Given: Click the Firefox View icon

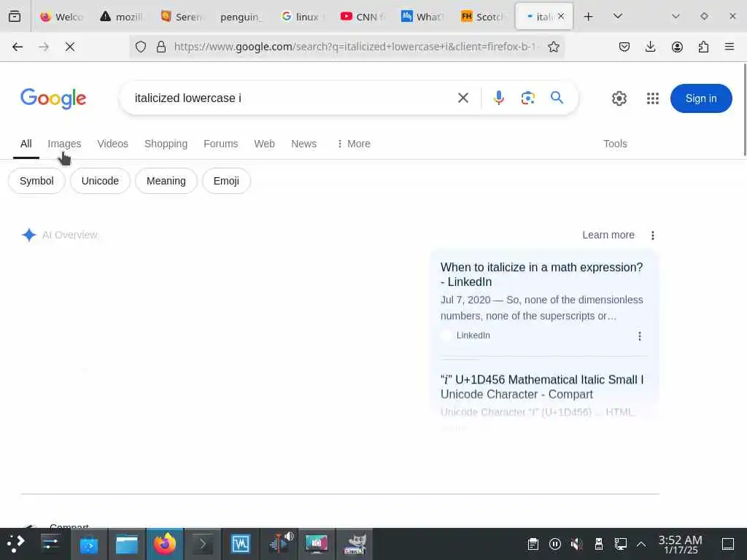Looking at the screenshot, I should (x=15, y=17).
